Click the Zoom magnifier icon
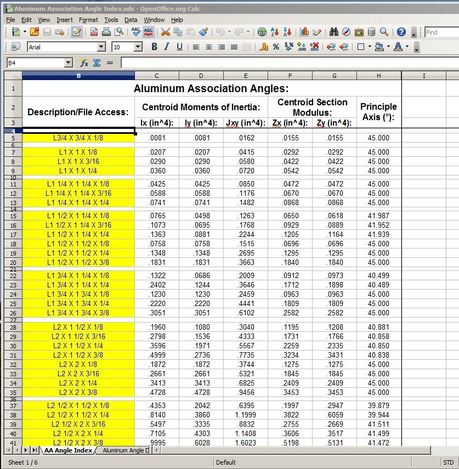The height and width of the screenshot is (469, 459). [384, 32]
